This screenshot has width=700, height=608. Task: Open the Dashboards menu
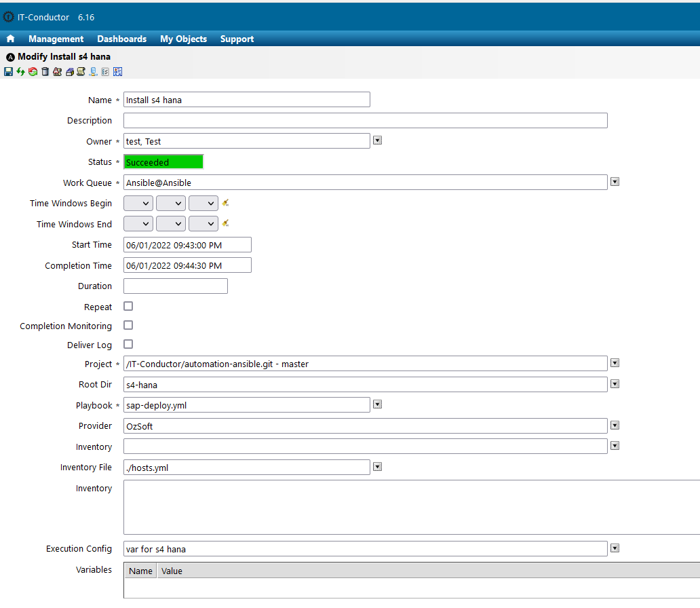pyautogui.click(x=121, y=39)
